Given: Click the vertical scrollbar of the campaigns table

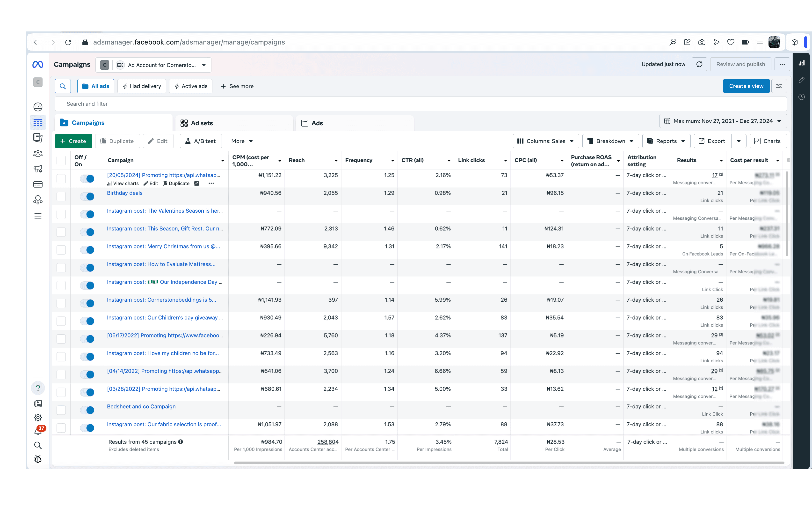Looking at the screenshot, I should pos(787,213).
